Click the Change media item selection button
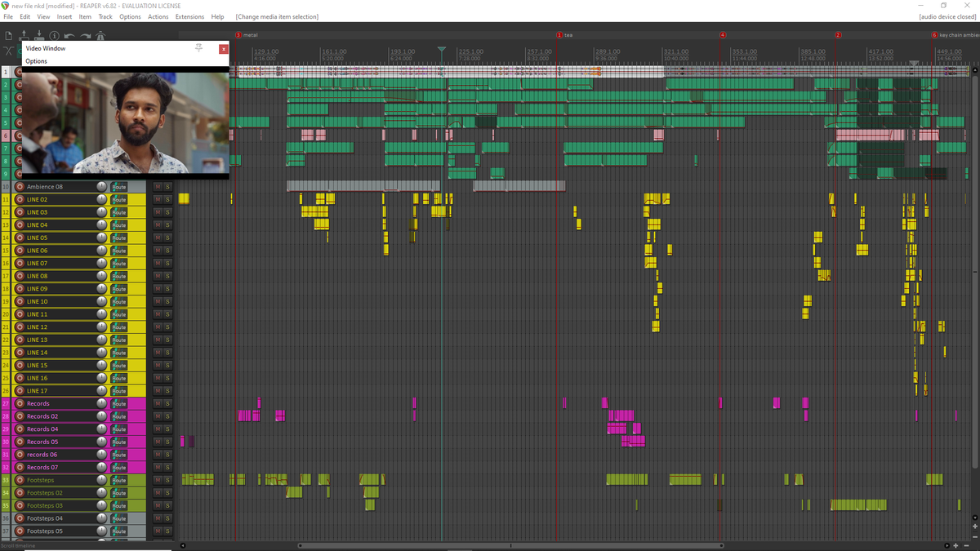The height and width of the screenshot is (551, 980). point(278,16)
